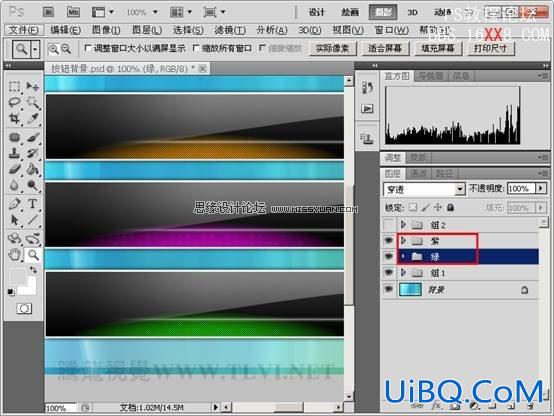Viewport: 554px width, 416px height.
Task: Select the Rectangular Marquee tool
Action: [x=14, y=86]
